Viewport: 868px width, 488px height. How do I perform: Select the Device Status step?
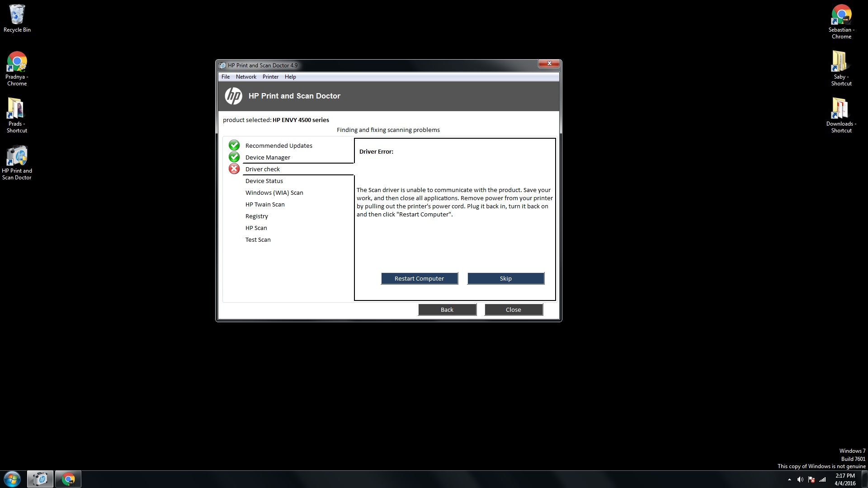point(264,181)
